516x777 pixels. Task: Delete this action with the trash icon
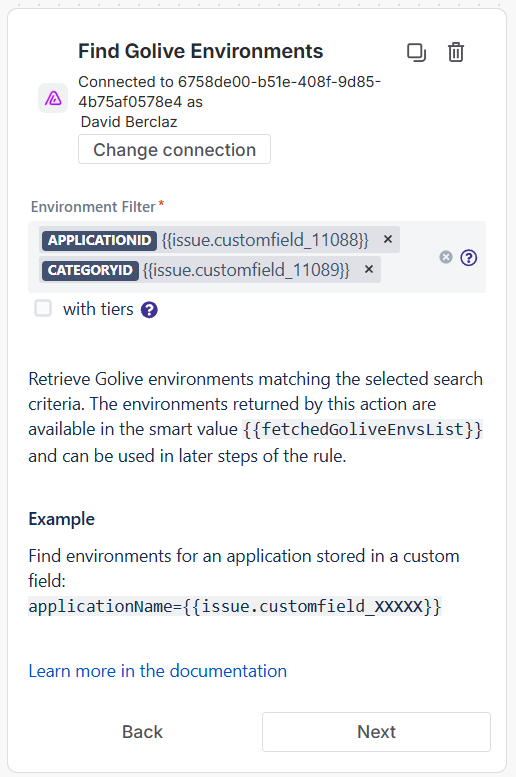click(x=456, y=53)
